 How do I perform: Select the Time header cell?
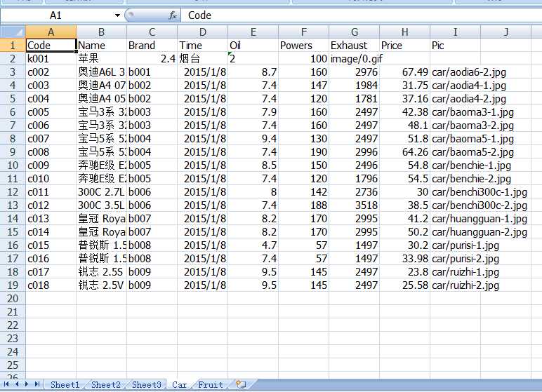203,46
